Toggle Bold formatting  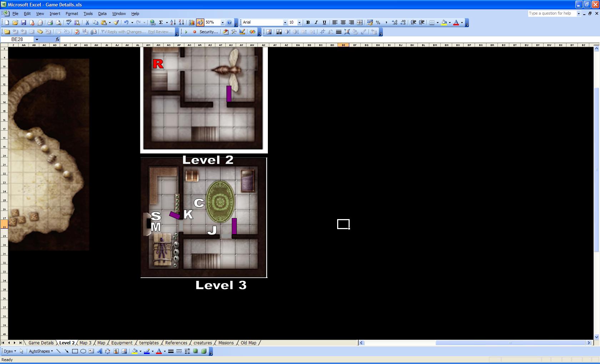click(308, 22)
